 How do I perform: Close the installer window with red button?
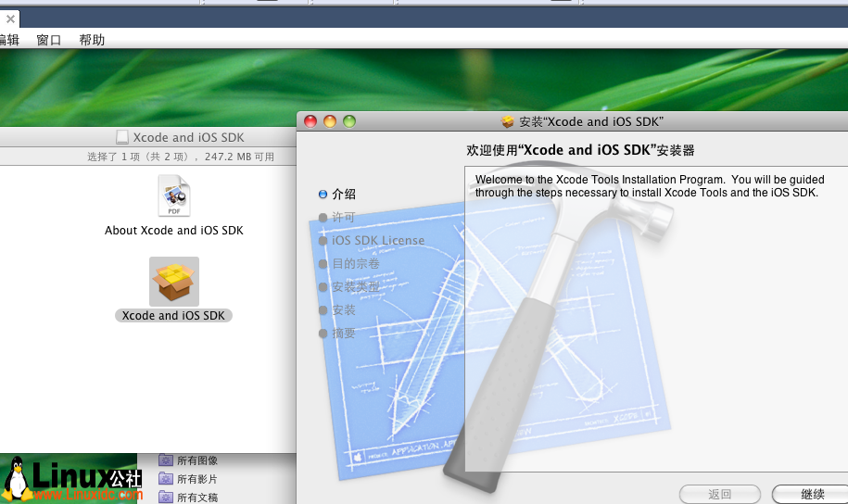(x=310, y=121)
